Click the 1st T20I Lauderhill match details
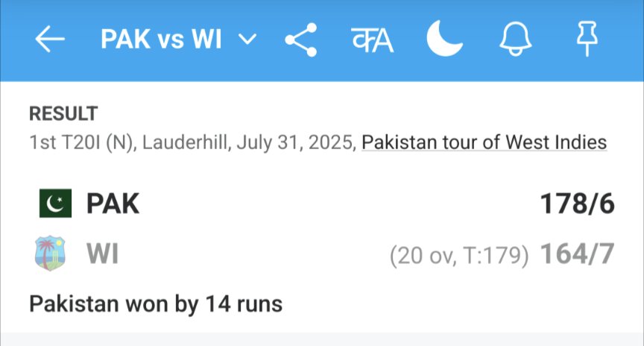 pos(192,142)
